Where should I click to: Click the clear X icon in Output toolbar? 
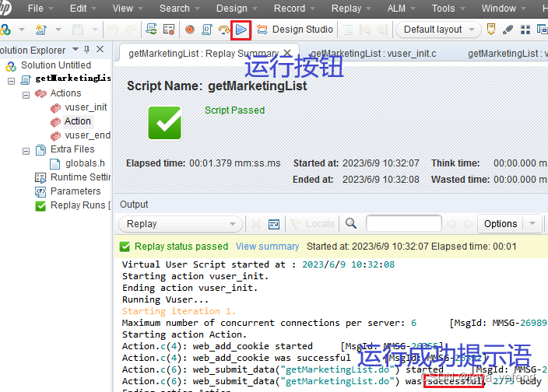(x=256, y=224)
